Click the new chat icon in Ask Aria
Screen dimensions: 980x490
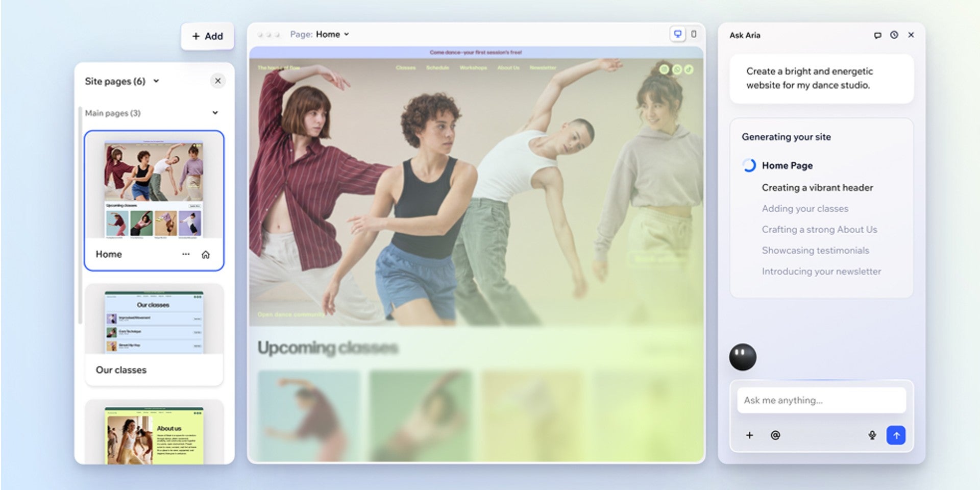tap(877, 35)
